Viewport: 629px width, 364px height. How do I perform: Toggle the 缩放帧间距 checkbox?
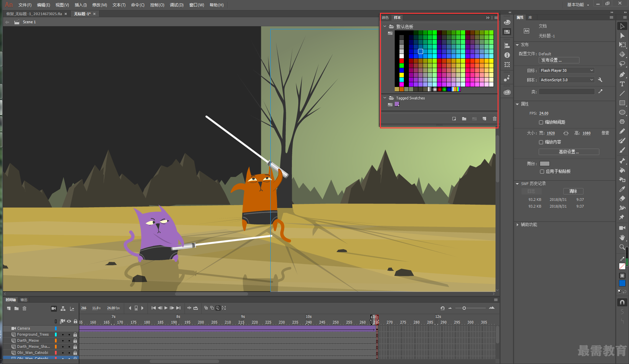tap(541, 122)
